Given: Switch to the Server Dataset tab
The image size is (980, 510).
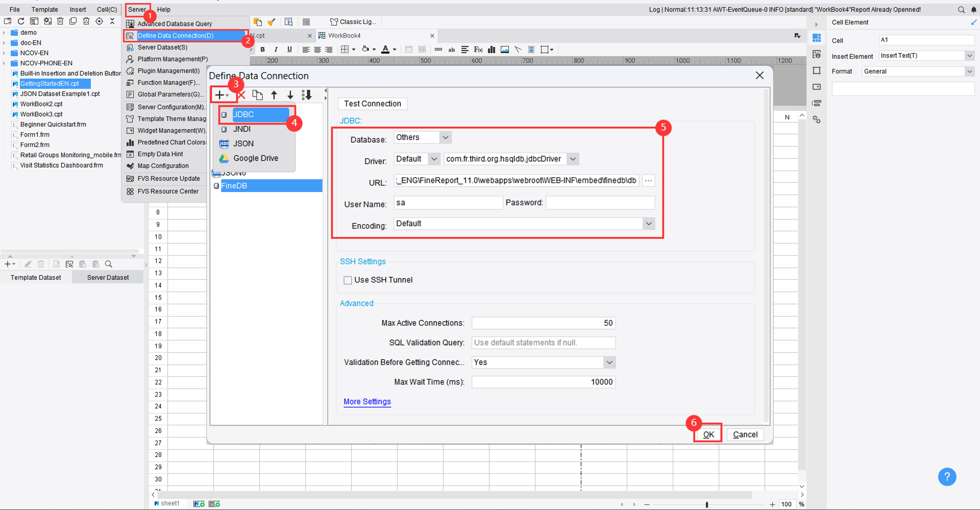Looking at the screenshot, I should click(x=107, y=277).
